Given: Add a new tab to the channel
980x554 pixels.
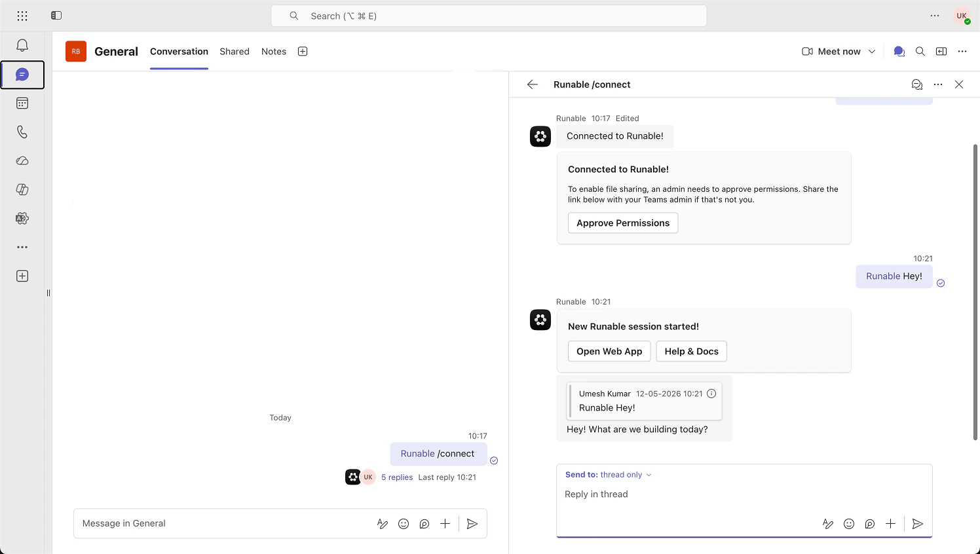Looking at the screenshot, I should click(303, 52).
